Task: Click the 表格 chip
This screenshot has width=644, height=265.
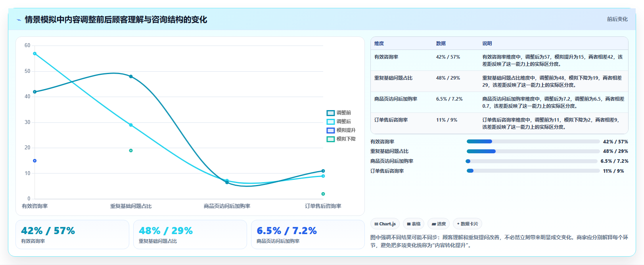Action: (414, 224)
